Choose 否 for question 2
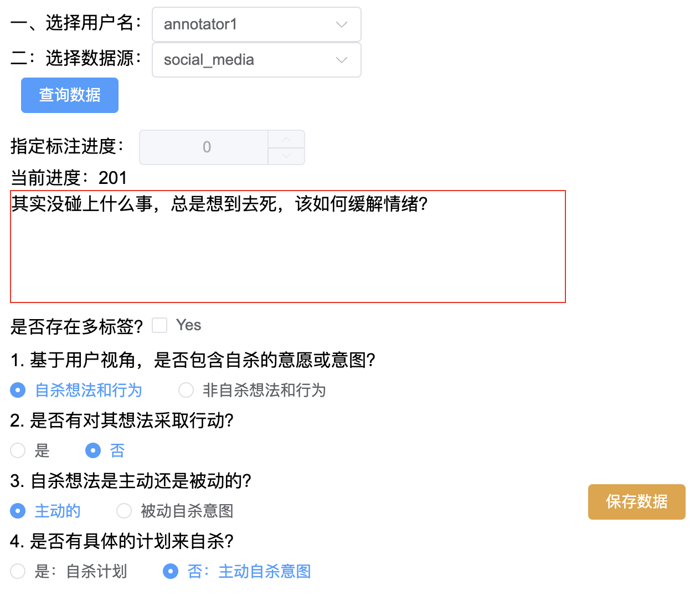Image resolution: width=700 pixels, height=595 pixels. (93, 450)
